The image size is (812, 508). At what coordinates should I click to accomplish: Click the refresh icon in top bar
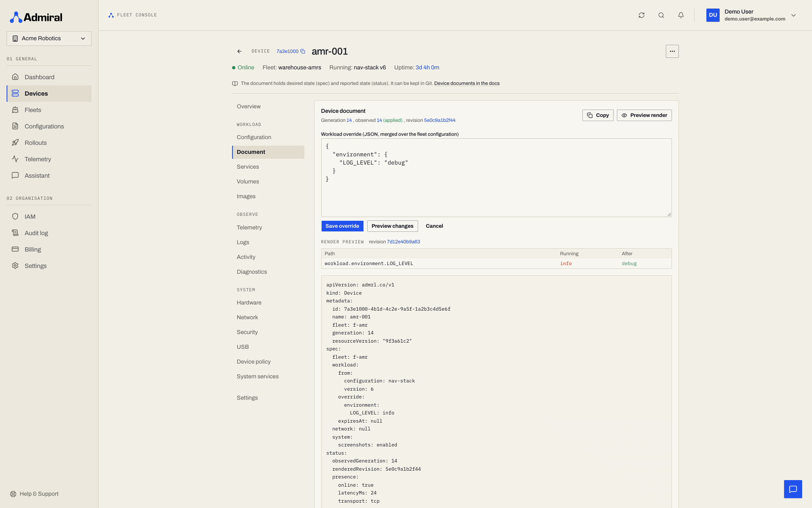pyautogui.click(x=642, y=15)
